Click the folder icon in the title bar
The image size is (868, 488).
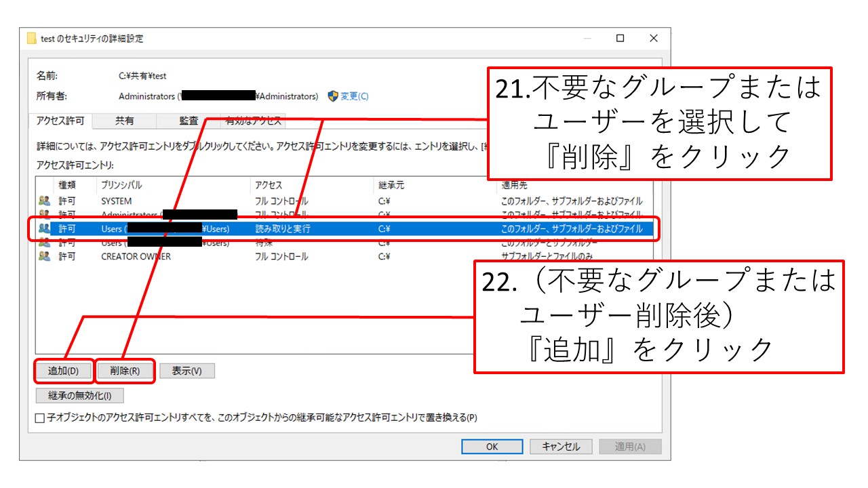[32, 39]
